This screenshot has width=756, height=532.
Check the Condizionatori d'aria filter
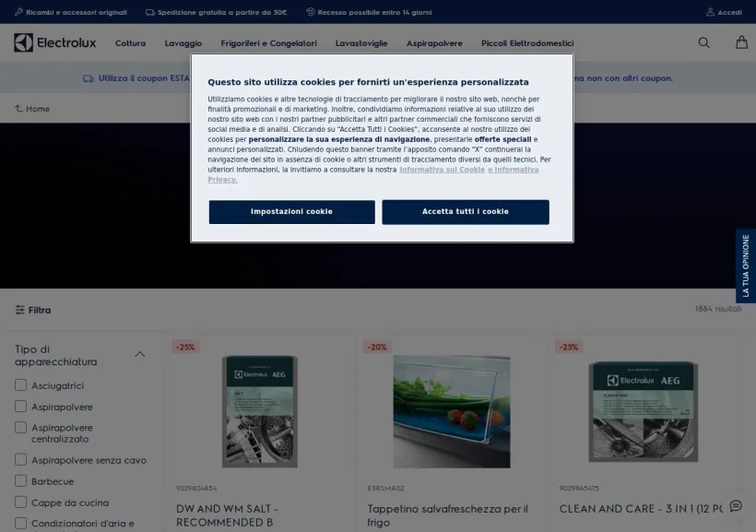tap(20, 523)
